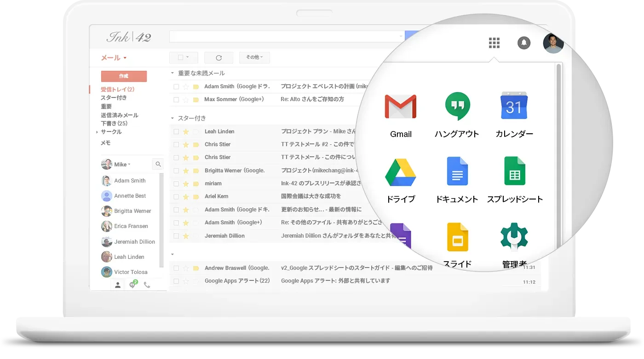Click Annette Best's avatar in chat list
644x359 pixels.
[107, 196]
